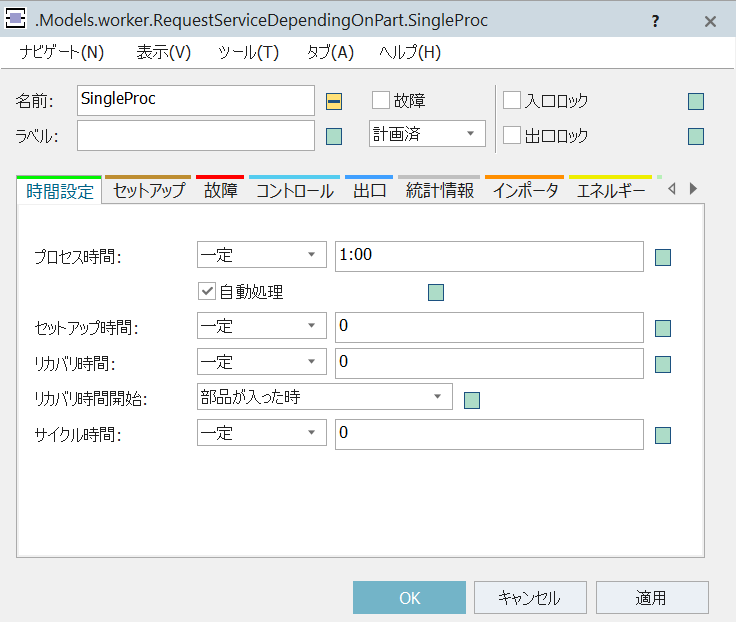Screen dimensions: 736x622
Task: Click the セットアップ時間 value field
Action: (489, 328)
